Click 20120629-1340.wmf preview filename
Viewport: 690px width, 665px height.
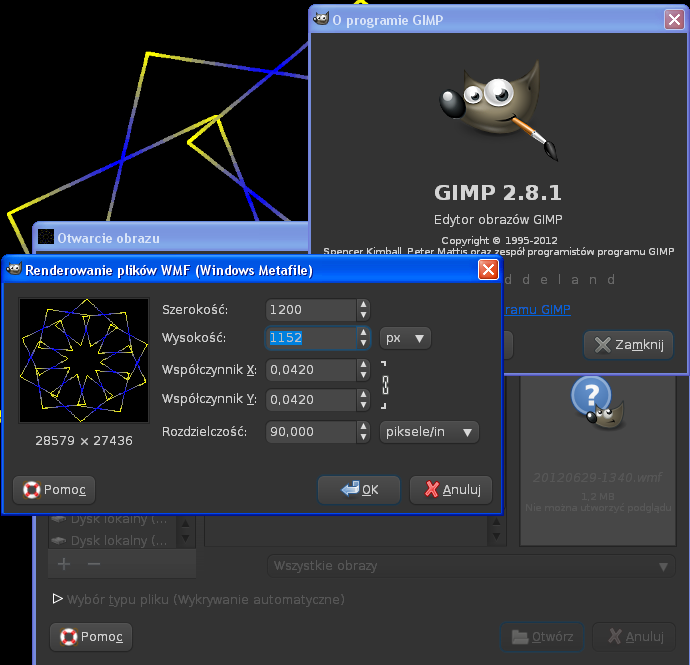click(x=598, y=478)
